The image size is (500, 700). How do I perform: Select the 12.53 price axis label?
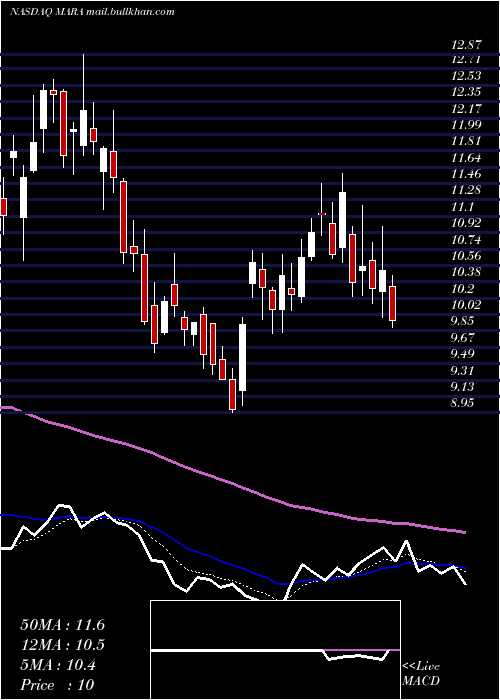click(x=467, y=75)
